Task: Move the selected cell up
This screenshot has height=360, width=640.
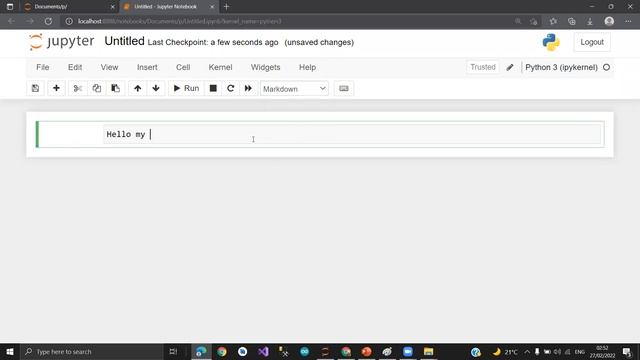Action: click(138, 88)
